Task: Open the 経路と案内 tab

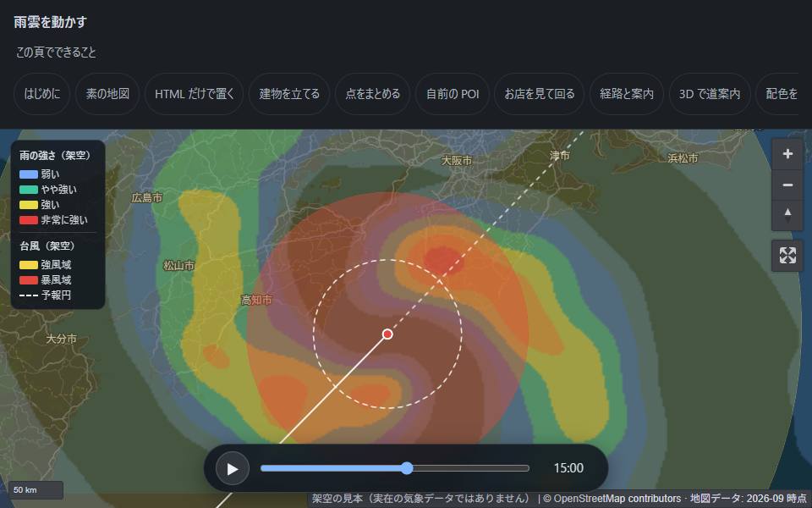Action: pyautogui.click(x=627, y=94)
